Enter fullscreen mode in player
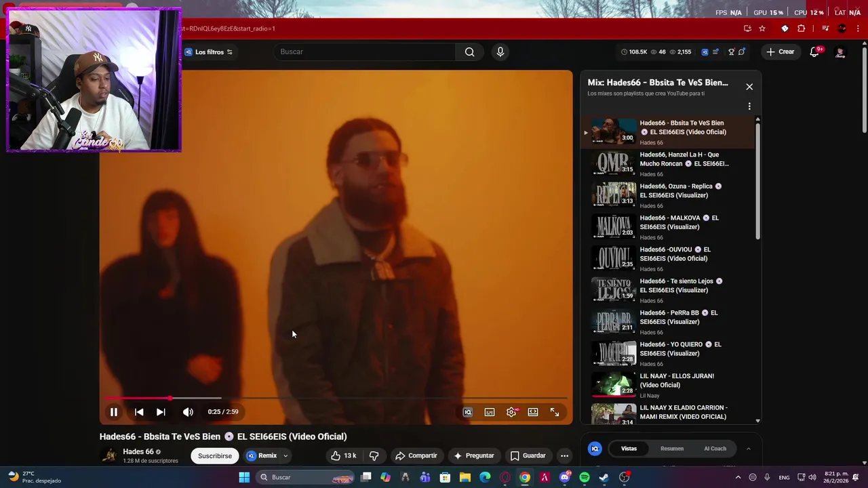Image resolution: width=868 pixels, height=488 pixels. (x=555, y=412)
